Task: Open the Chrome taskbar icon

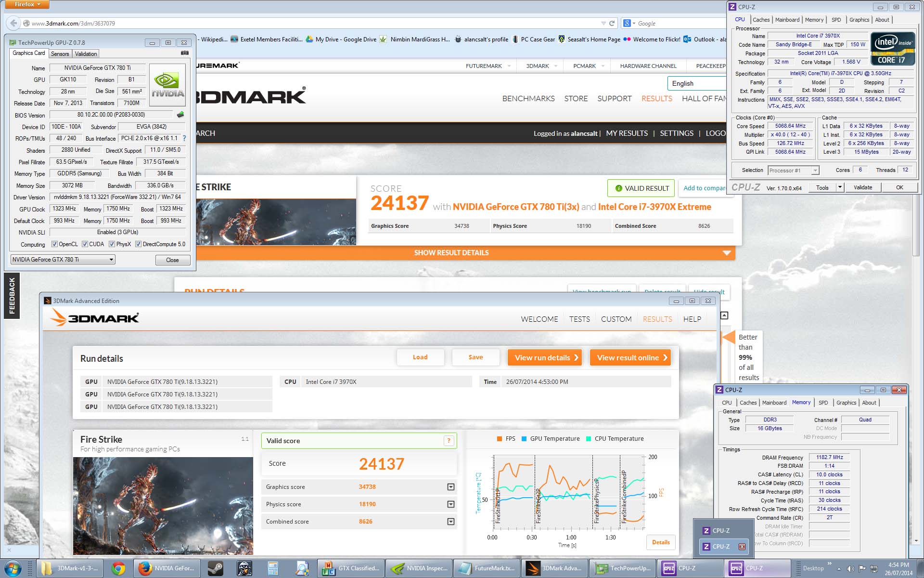Action: point(118,568)
